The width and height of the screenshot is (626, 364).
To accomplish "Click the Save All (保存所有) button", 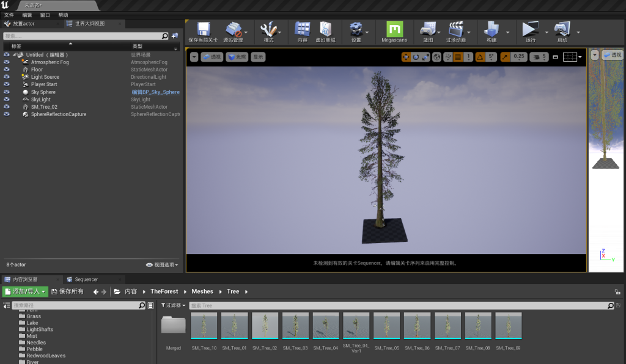I will coord(68,291).
